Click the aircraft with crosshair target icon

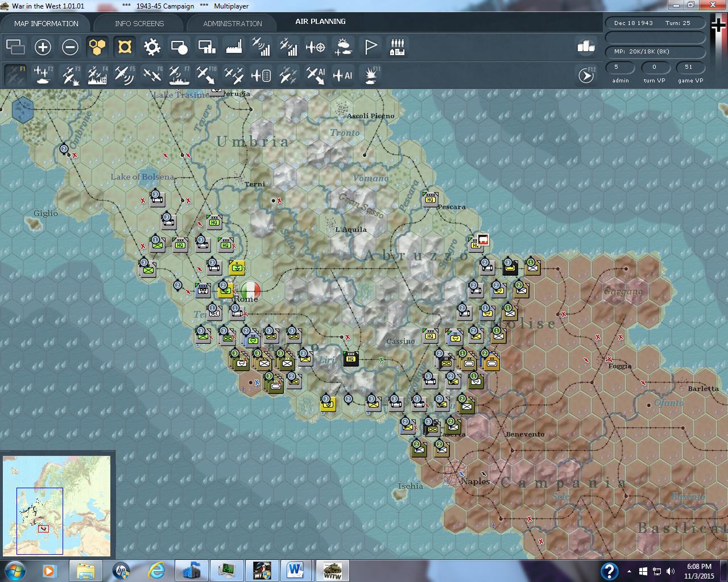(x=316, y=47)
